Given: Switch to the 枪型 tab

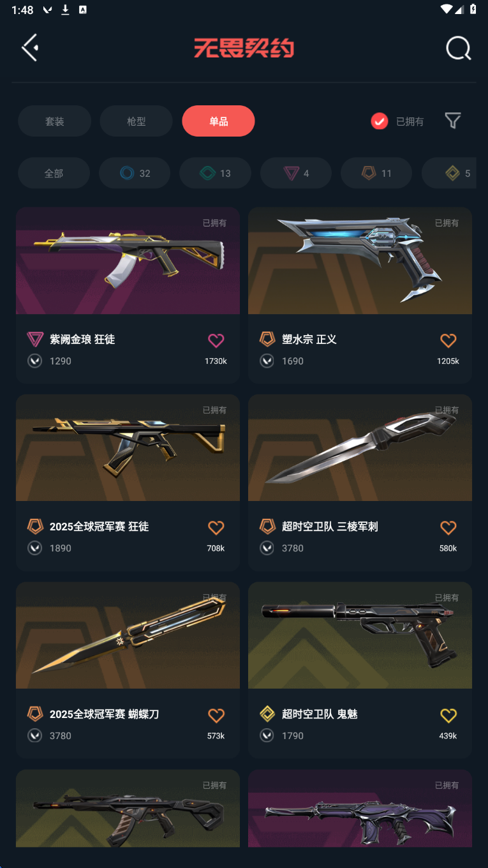Looking at the screenshot, I should (137, 121).
